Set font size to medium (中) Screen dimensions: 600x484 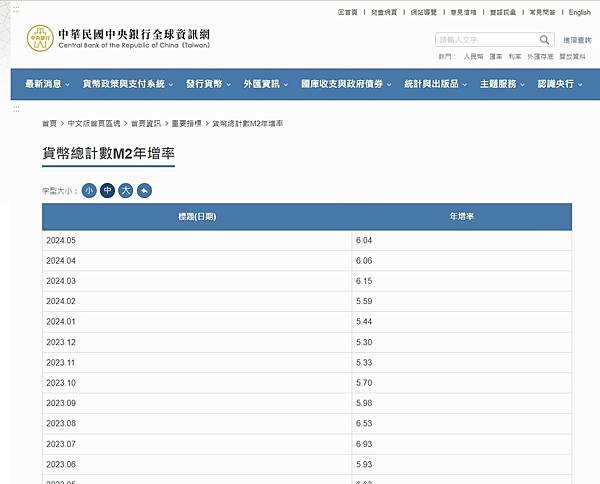(108, 191)
